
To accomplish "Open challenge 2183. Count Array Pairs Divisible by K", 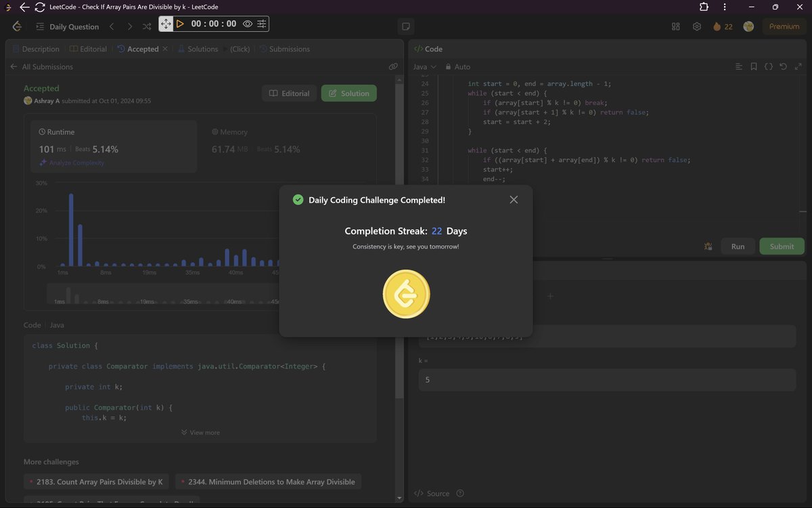I will pos(96,482).
